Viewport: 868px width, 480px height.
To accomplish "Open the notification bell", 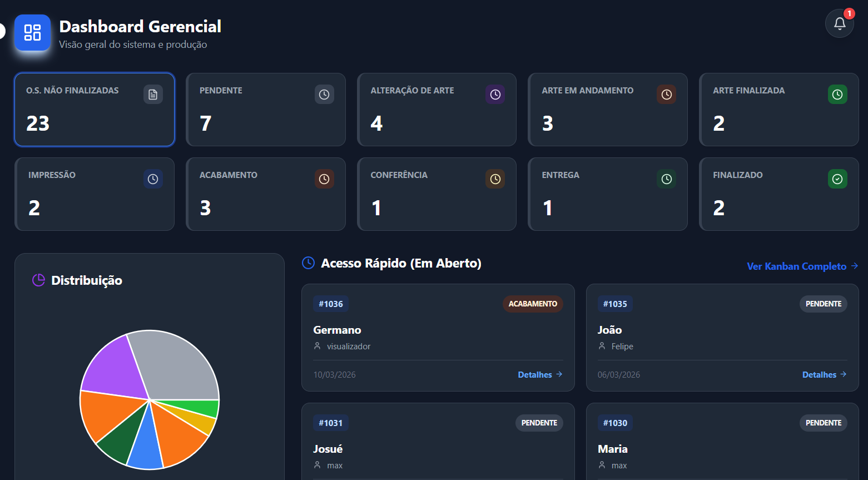I will click(839, 23).
